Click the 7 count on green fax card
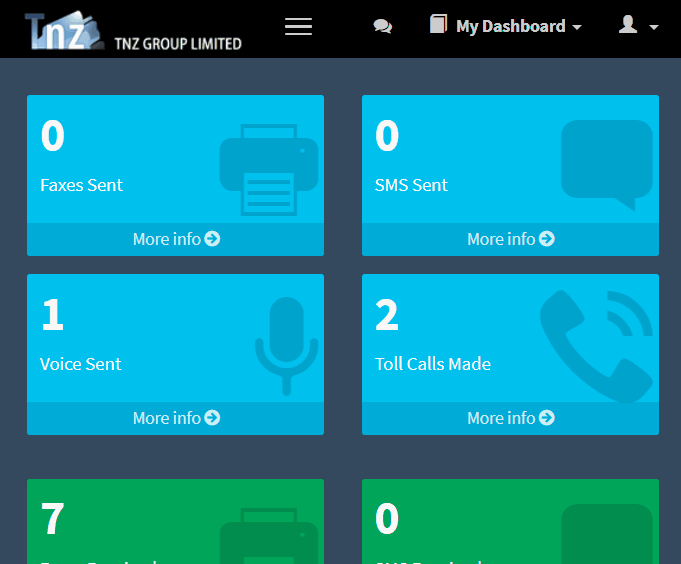 pos(53,518)
